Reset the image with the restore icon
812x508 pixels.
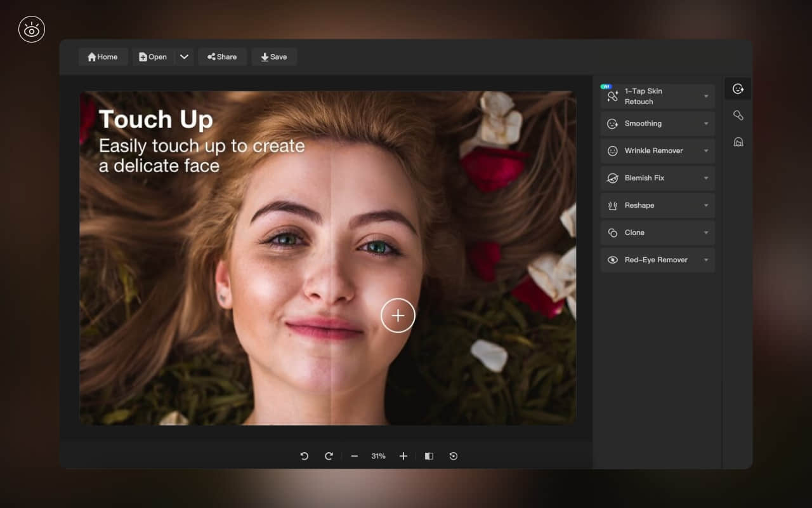point(453,456)
